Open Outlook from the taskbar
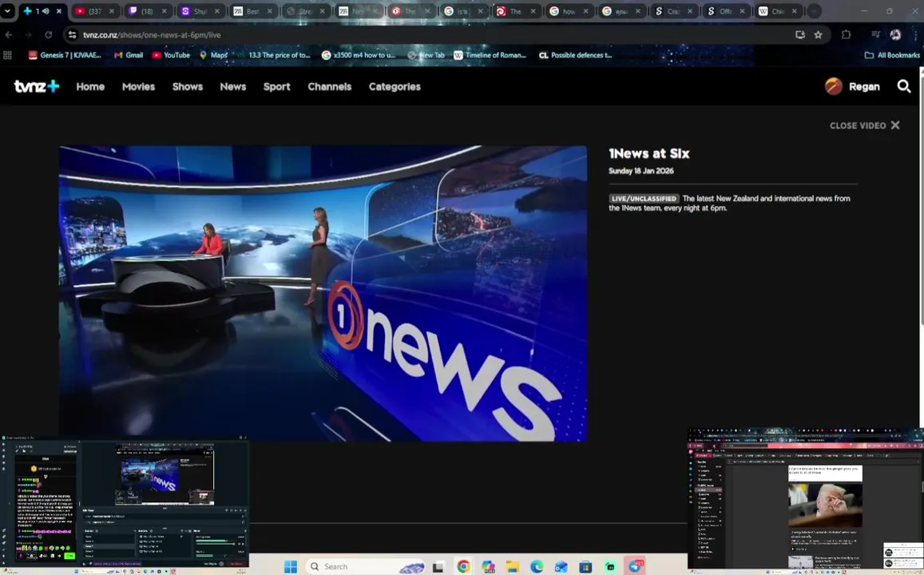 pyautogui.click(x=561, y=567)
